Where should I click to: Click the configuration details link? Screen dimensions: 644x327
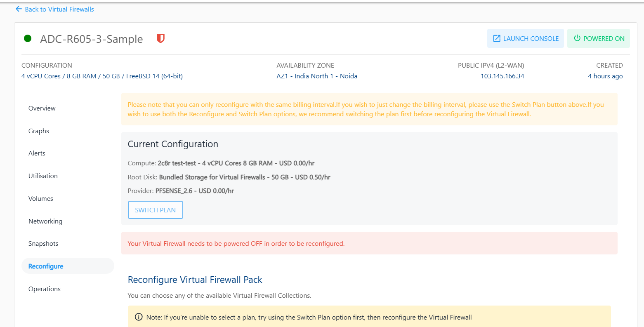point(102,76)
